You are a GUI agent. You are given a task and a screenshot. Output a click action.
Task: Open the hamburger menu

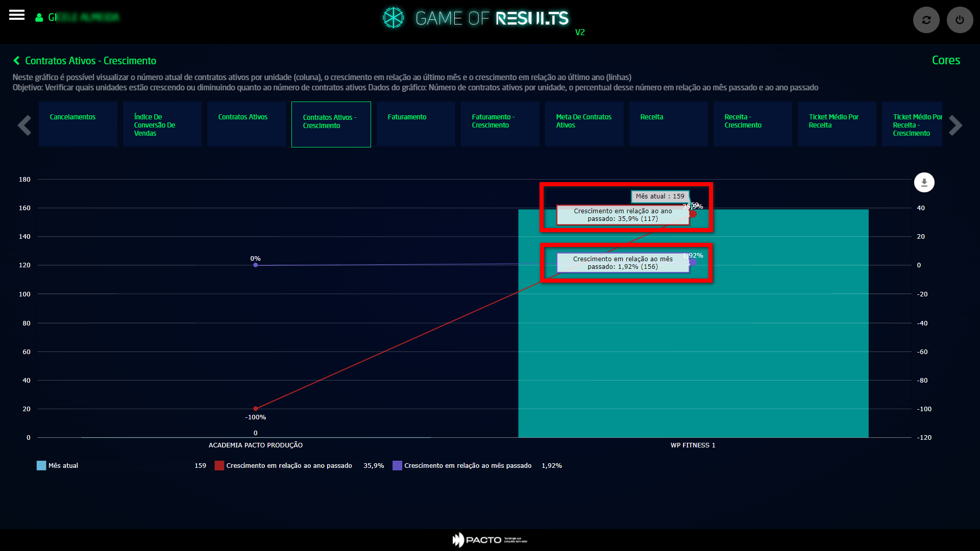[17, 15]
